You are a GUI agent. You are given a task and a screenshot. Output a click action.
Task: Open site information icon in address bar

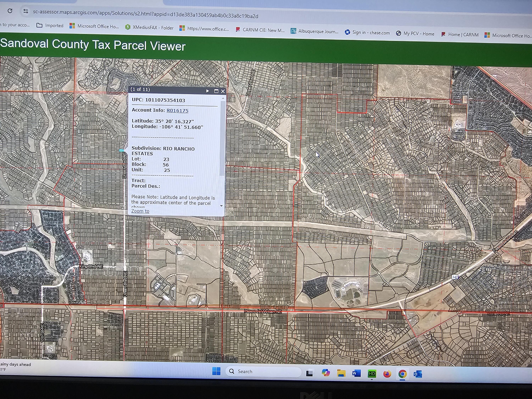pos(26,11)
